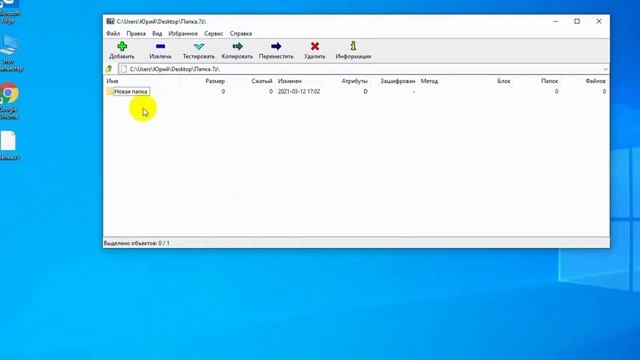Expand the address path dropdown arrow
640x360 pixels.
point(605,69)
